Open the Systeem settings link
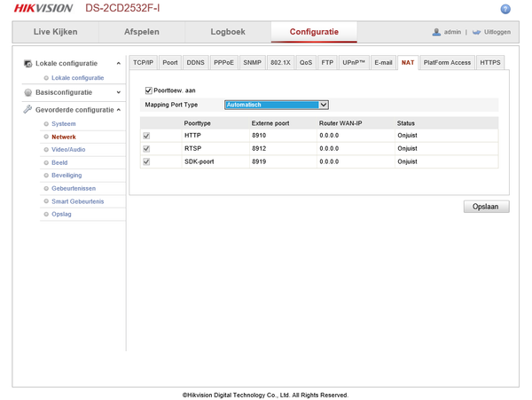Screen dimensions: 532x400 (x=64, y=124)
